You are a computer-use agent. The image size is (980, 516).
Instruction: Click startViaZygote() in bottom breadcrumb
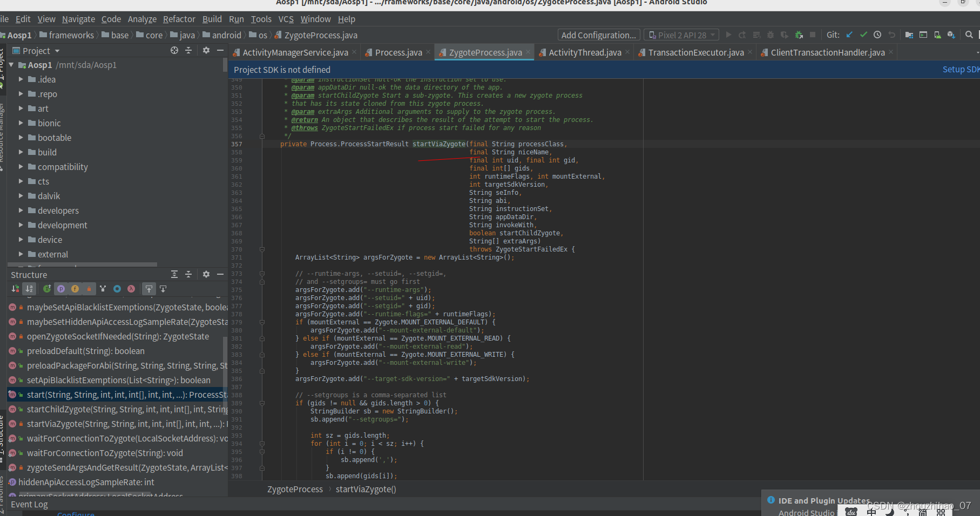(366, 489)
